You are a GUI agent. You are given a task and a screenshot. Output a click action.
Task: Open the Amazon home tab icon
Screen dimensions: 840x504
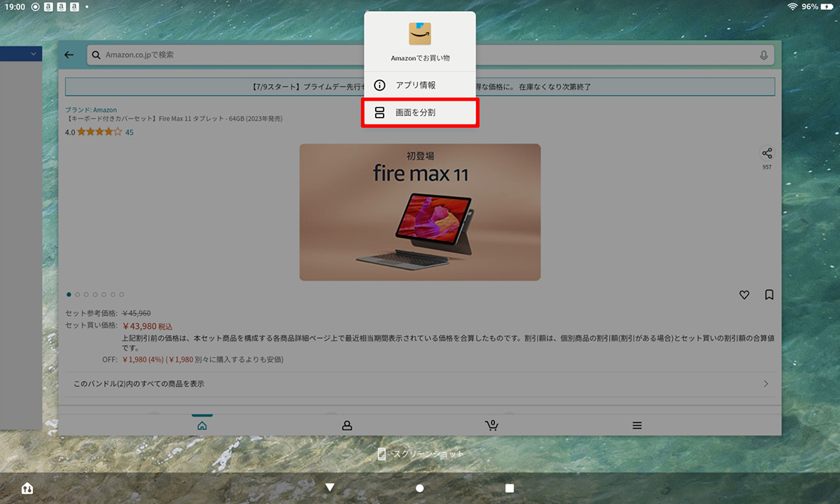[202, 425]
